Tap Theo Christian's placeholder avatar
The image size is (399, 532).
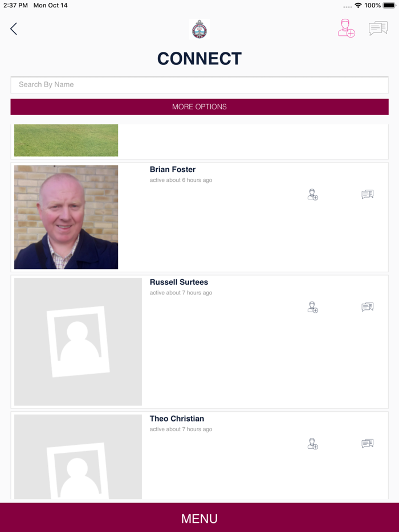(x=78, y=457)
